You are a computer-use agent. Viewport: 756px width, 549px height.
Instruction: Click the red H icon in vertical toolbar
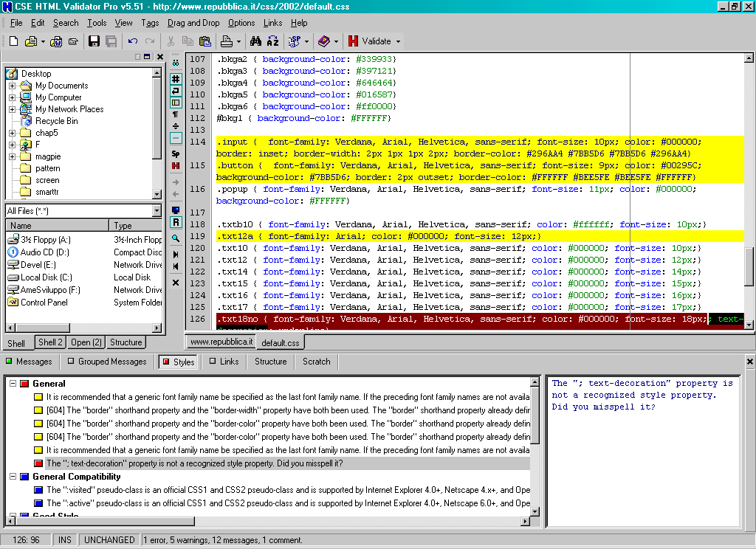pos(176,166)
